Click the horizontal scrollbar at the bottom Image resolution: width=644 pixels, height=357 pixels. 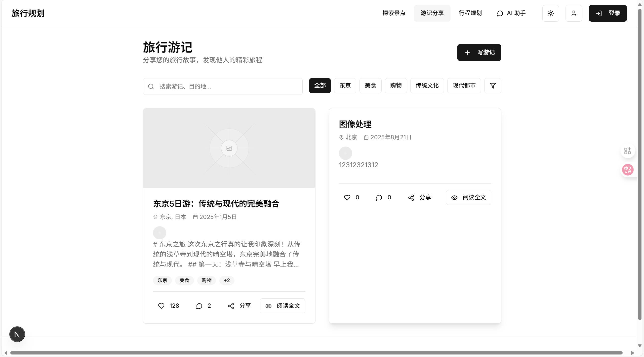pos(316,353)
